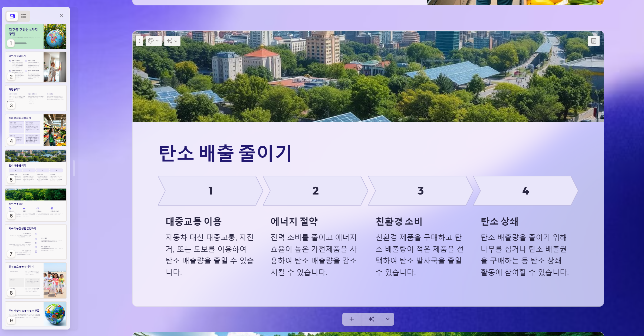Switch to list outline view

tap(24, 16)
